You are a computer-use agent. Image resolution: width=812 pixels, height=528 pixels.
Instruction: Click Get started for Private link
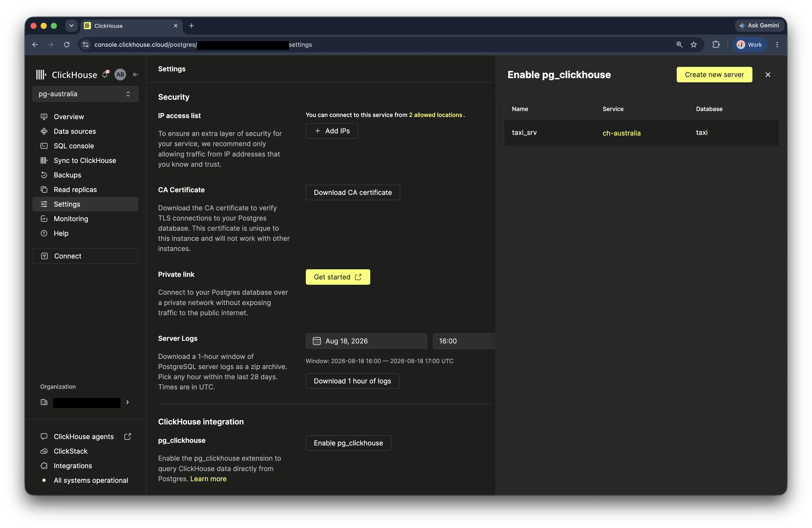[338, 277]
